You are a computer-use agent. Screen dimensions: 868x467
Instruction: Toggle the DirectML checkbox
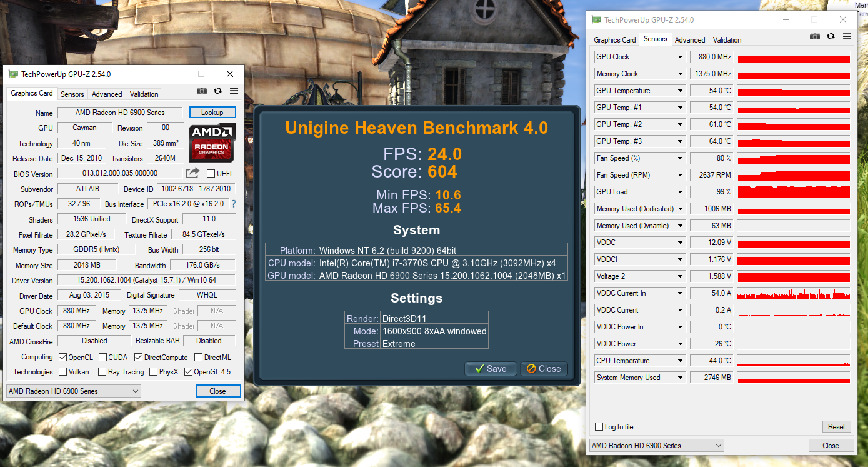click(x=198, y=358)
